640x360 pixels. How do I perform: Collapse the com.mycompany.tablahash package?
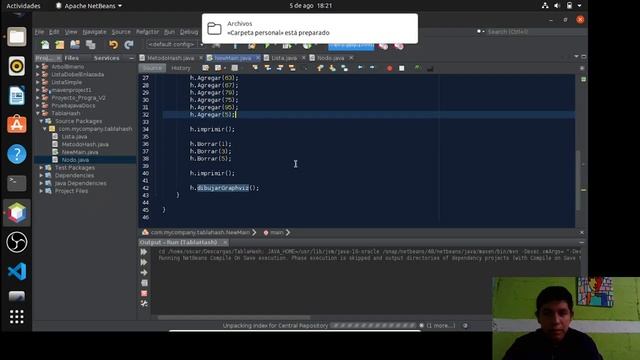click(x=45, y=129)
